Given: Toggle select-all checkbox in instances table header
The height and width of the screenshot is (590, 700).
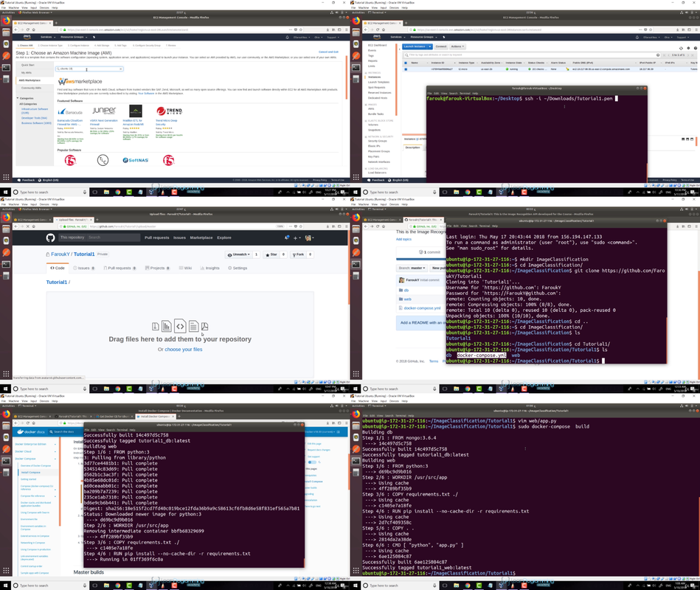Looking at the screenshot, I should [x=406, y=63].
